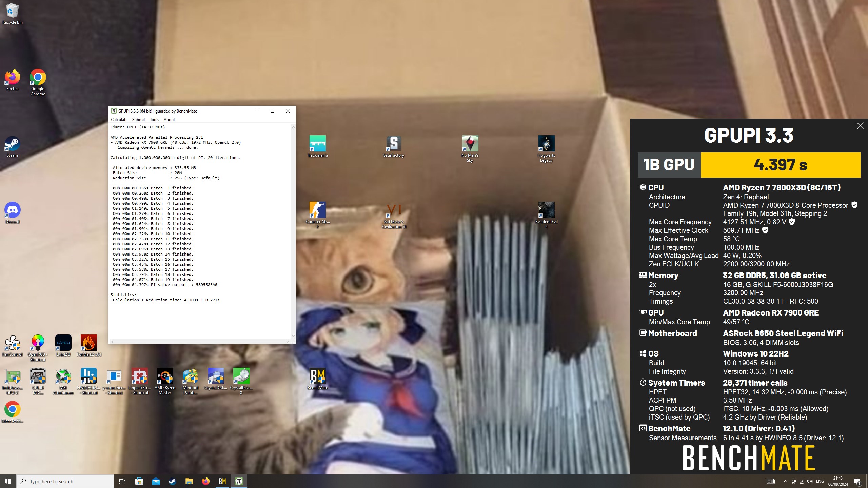The height and width of the screenshot is (488, 868).
Task: Open the Calculate menu in GPUPI
Action: (119, 120)
